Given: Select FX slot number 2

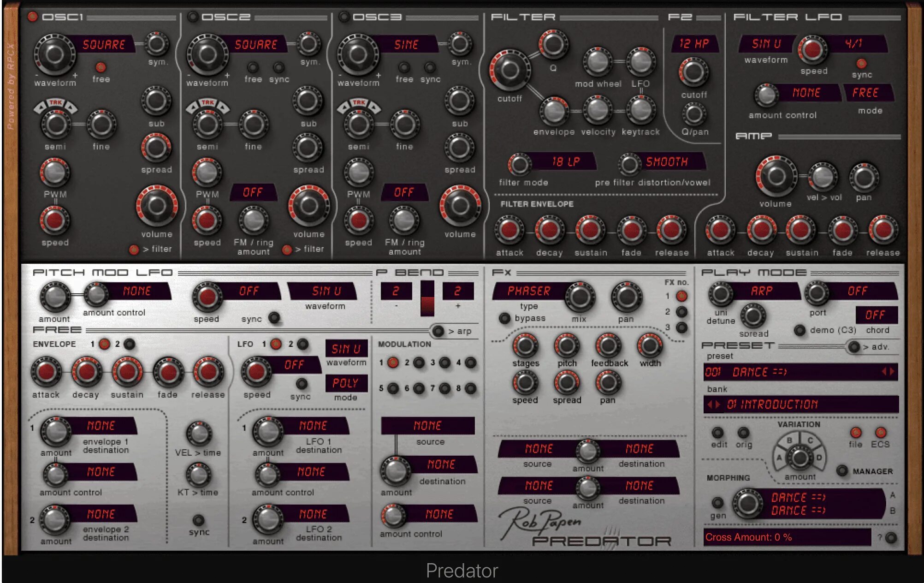Looking at the screenshot, I should (681, 312).
